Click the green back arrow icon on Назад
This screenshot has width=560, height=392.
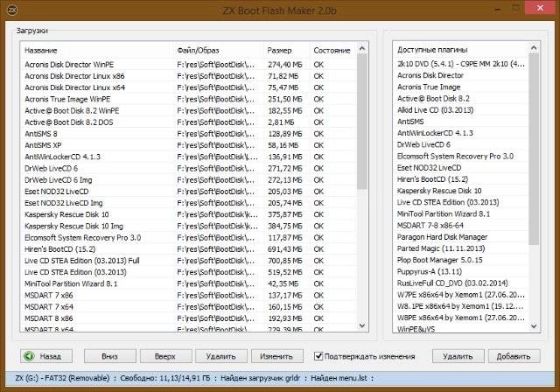pos(29,356)
